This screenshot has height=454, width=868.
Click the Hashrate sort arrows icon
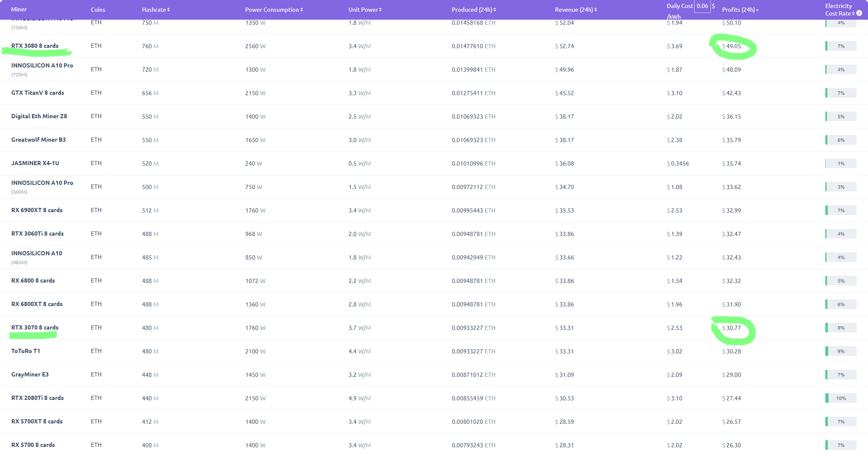[168, 10]
